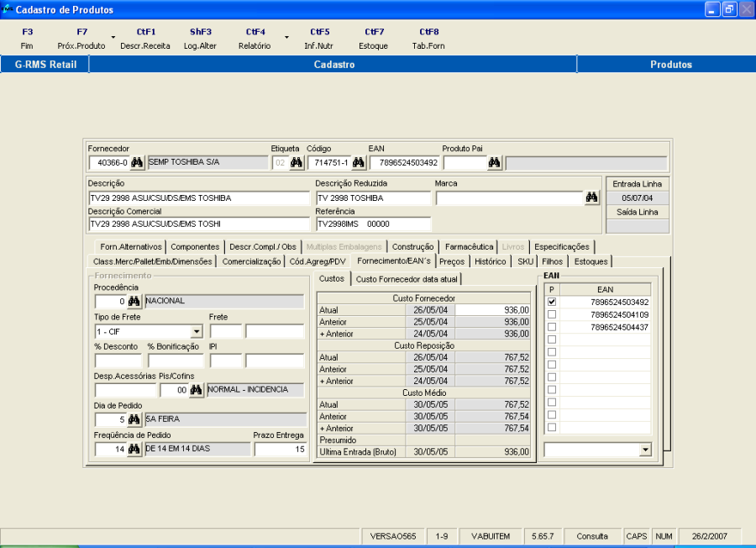This screenshot has height=548, width=756.
Task: Click the Procedência binoculars lookup icon
Action: pyautogui.click(x=134, y=302)
